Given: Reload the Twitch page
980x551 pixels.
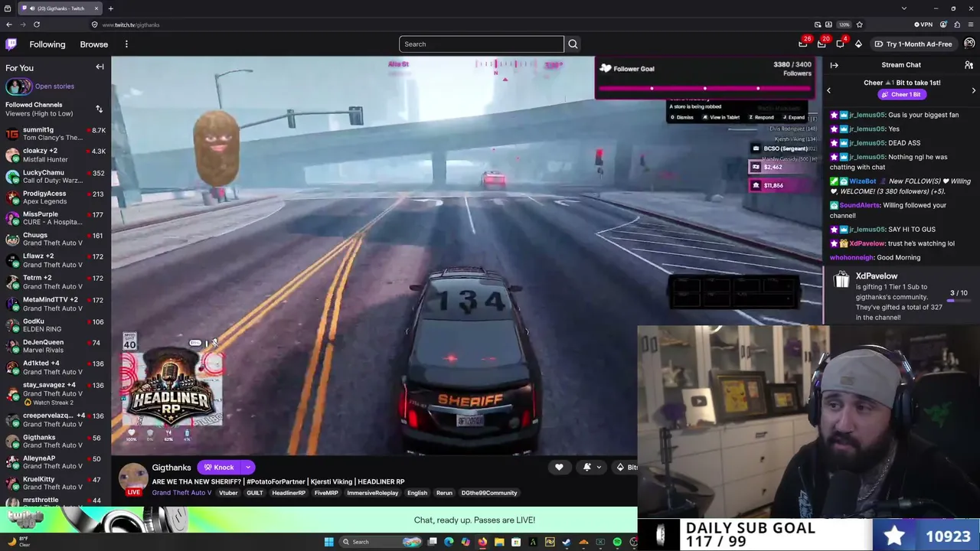Looking at the screenshot, I should (x=36, y=24).
